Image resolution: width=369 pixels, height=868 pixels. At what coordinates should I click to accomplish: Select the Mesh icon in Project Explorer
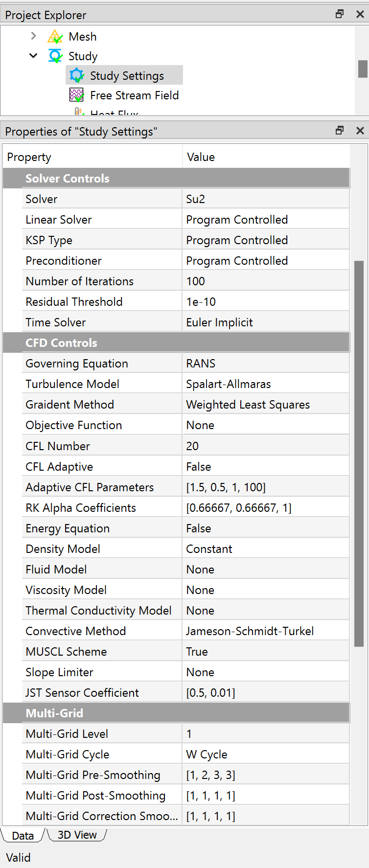coord(55,36)
